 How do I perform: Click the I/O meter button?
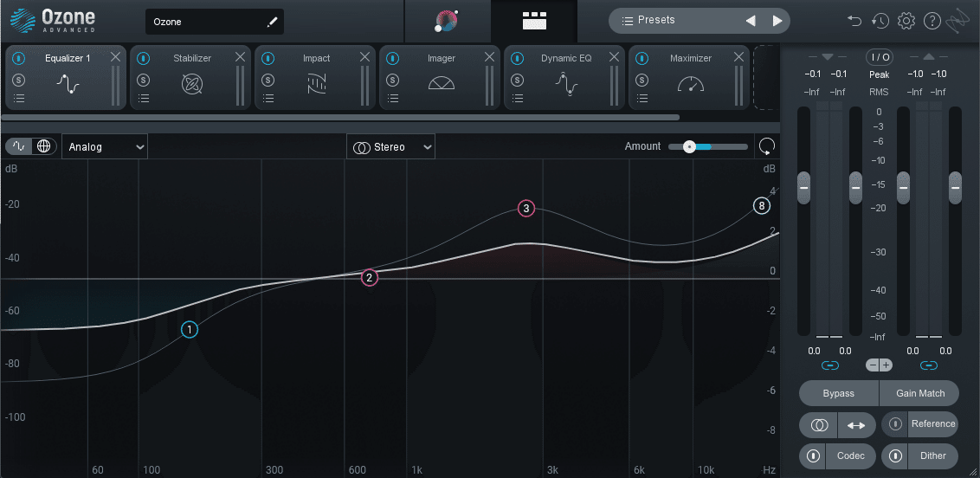(880, 57)
